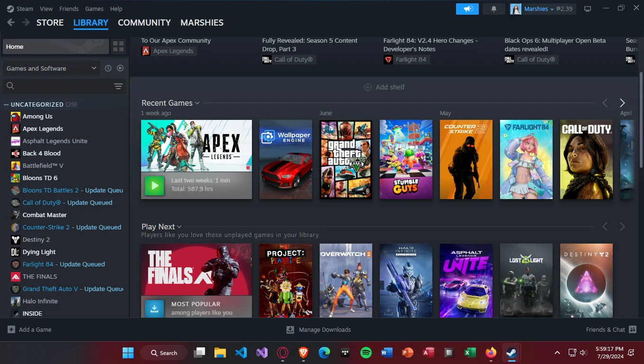This screenshot has height=364, width=644.
Task: Switch to the COMMUNITY tab
Action: (144, 23)
